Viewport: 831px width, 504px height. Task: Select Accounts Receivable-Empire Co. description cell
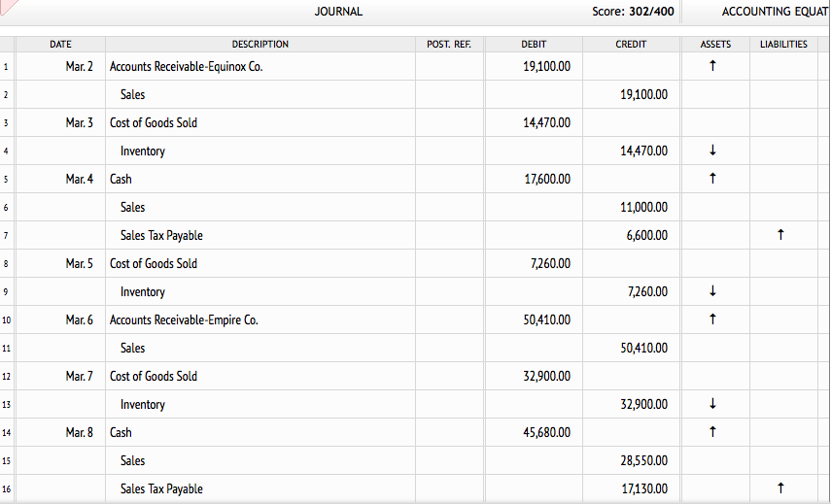coord(260,319)
